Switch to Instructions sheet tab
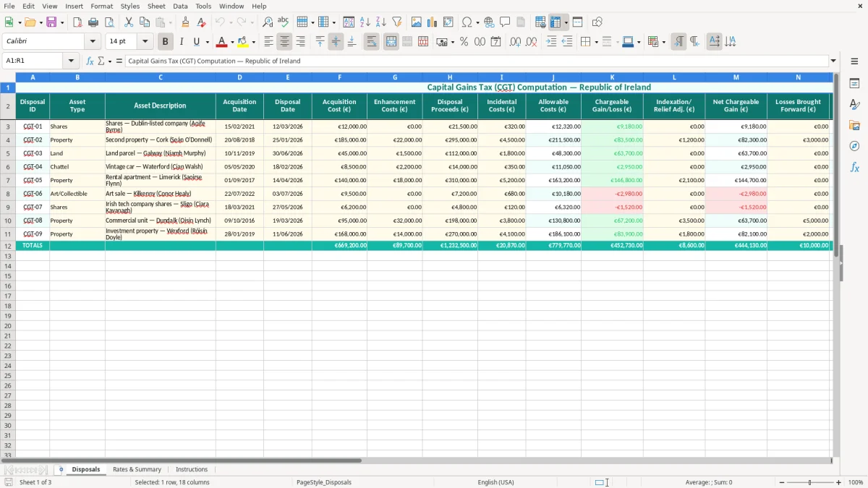This screenshot has width=868, height=488. [x=192, y=469]
